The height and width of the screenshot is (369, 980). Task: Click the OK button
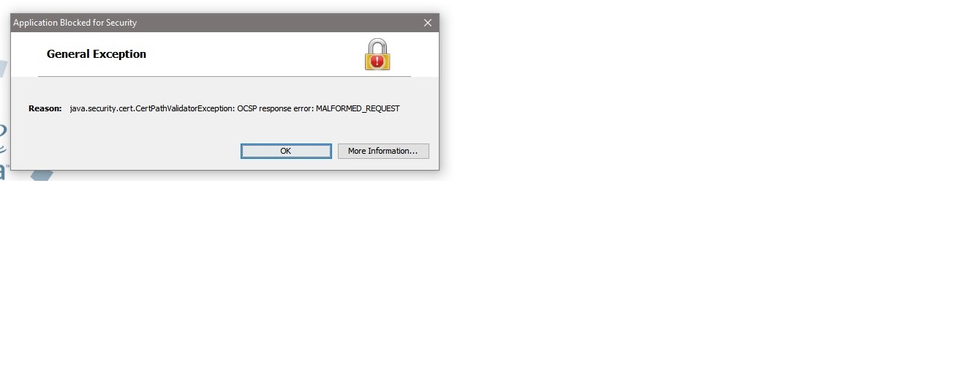coord(286,151)
